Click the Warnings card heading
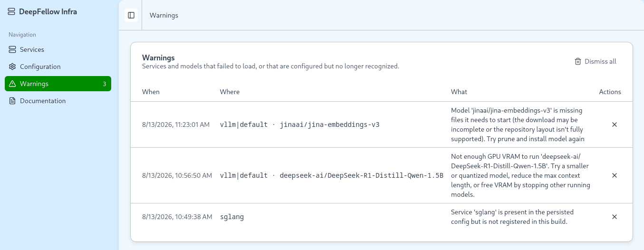 pyautogui.click(x=158, y=58)
